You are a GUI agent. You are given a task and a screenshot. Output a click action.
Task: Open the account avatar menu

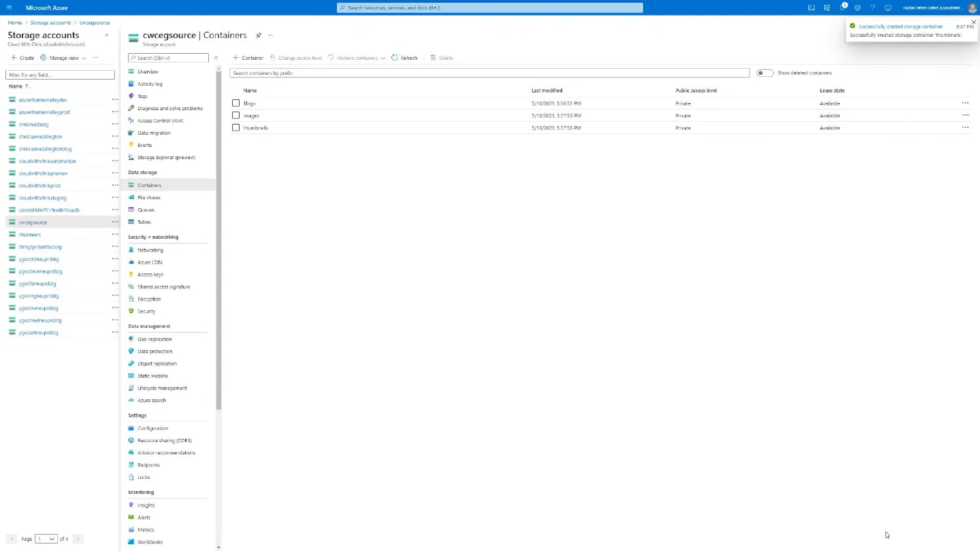pyautogui.click(x=972, y=7)
